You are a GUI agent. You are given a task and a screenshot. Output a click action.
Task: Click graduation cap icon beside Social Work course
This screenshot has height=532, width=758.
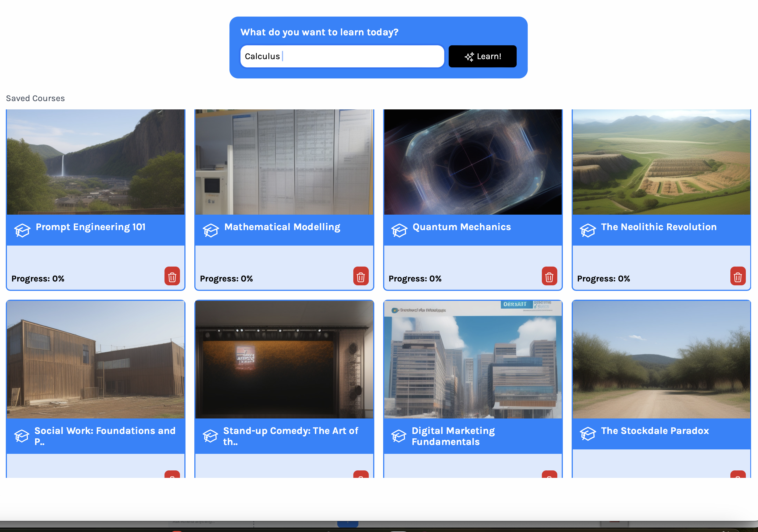(x=22, y=436)
